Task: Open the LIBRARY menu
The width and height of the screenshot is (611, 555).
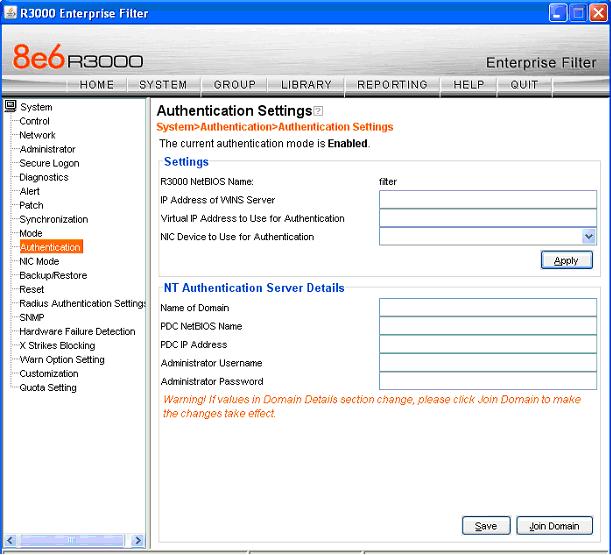Action: pos(306,85)
